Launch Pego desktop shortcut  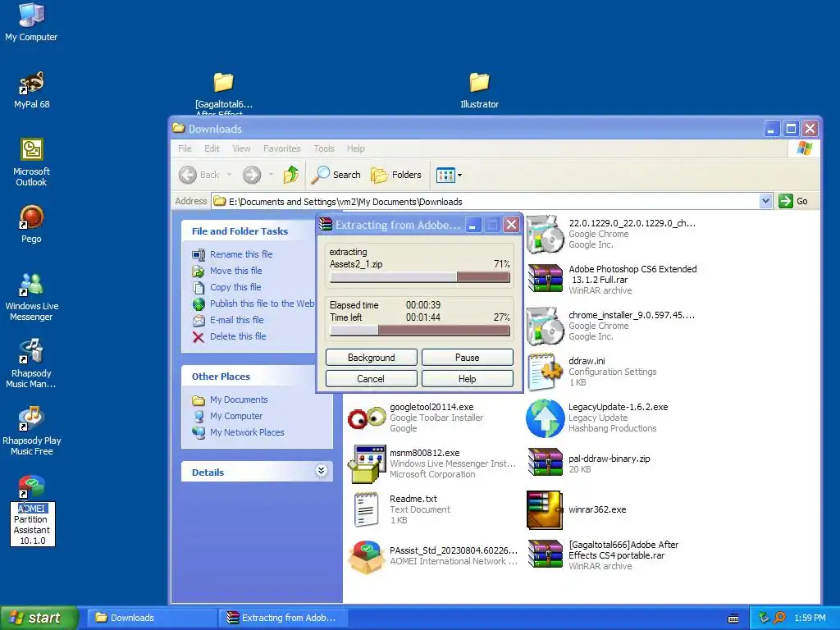click(31, 225)
